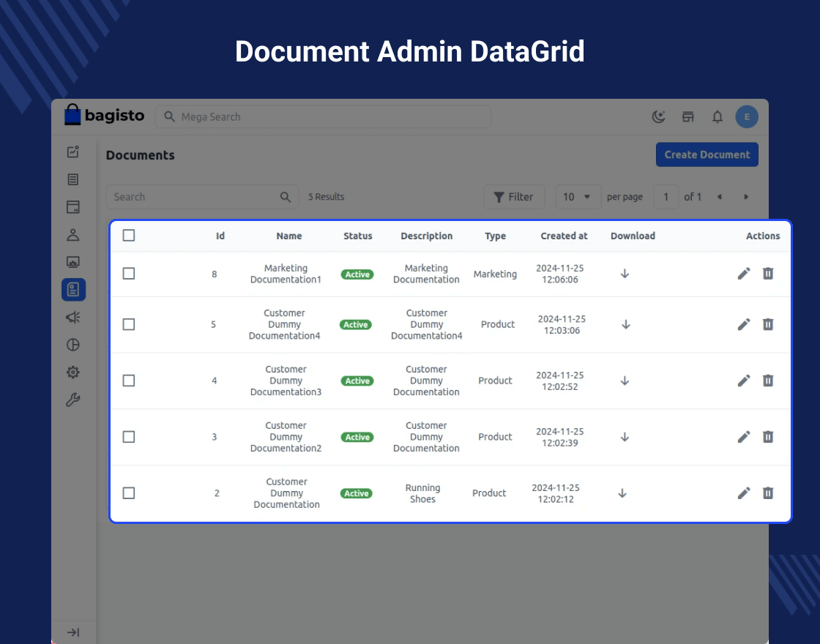
Task: Open Marketing megaphone icon in sidebar
Action: click(x=73, y=318)
